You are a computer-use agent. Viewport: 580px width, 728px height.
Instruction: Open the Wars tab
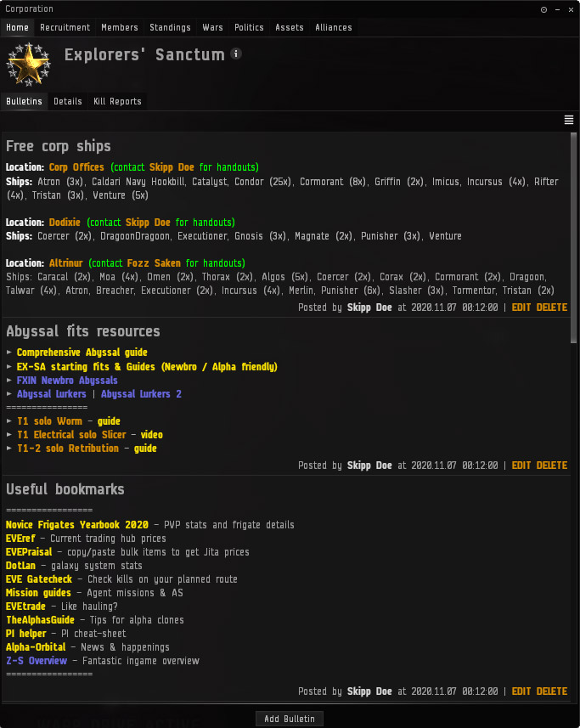tap(212, 27)
